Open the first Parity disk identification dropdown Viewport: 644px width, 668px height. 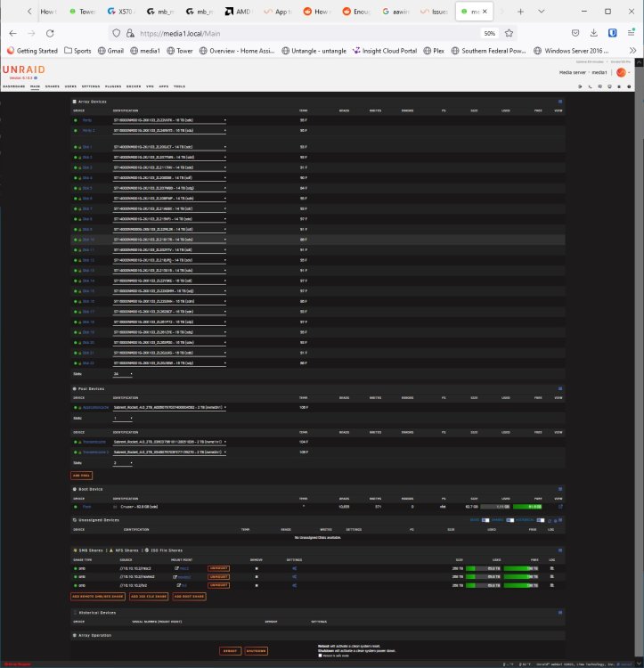point(169,120)
